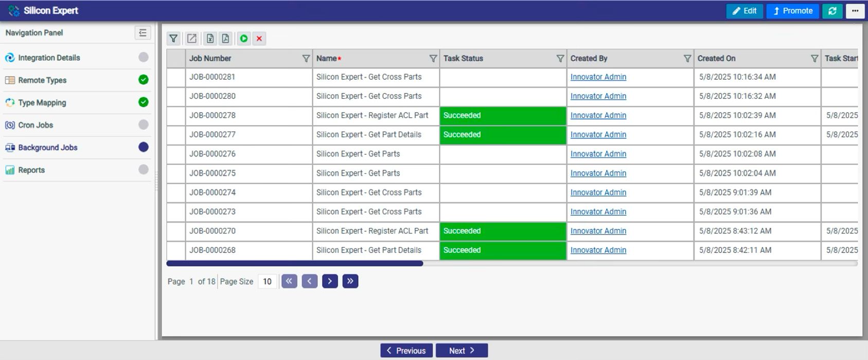Click the grid's horizontal scrollbar
Screen dimensions: 868x360
click(x=295, y=264)
